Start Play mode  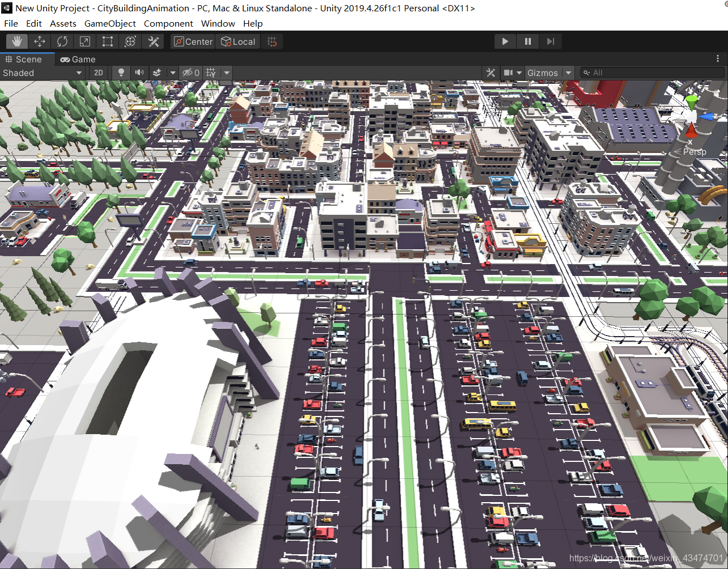click(x=505, y=41)
